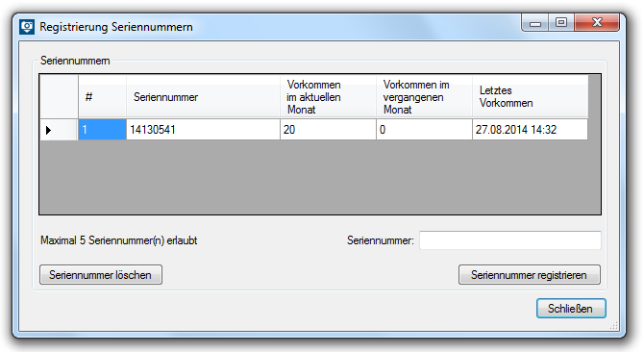Click the resize grip at window corner

614,326
